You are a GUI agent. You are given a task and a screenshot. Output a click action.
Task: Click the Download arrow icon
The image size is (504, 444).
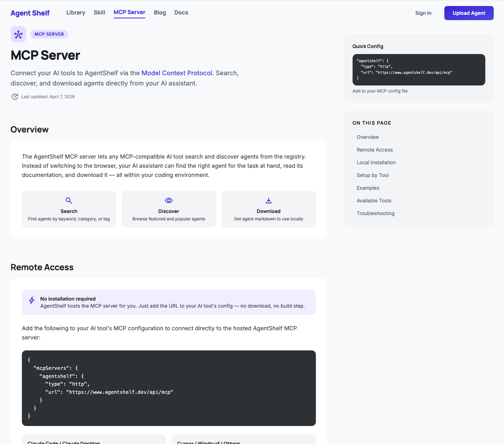pyautogui.click(x=269, y=201)
